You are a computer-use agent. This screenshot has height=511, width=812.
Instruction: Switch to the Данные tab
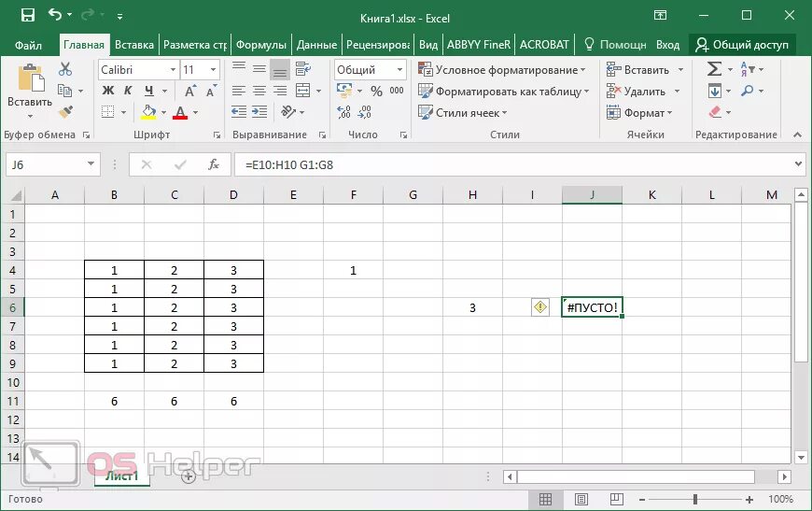click(x=316, y=45)
